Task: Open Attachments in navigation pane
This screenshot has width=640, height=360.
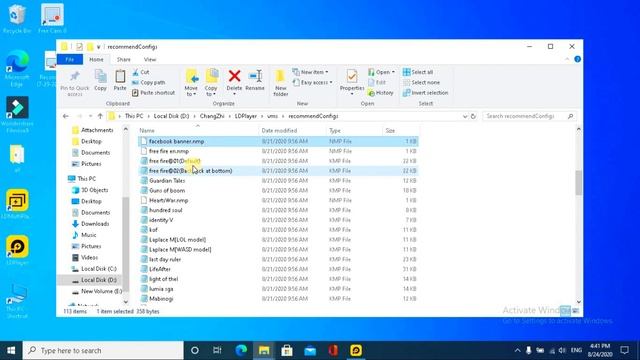Action: [96, 130]
